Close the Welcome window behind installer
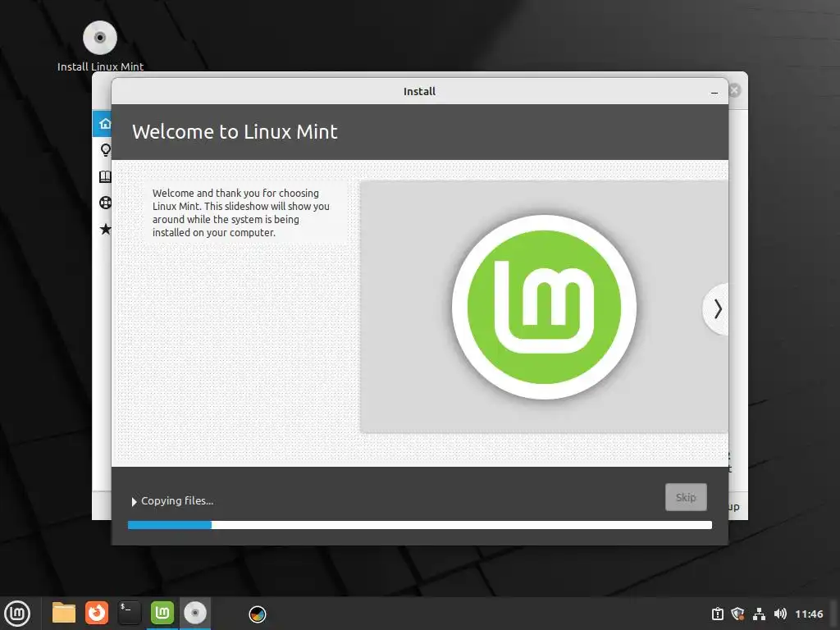Viewport: 840px width, 630px height. (x=735, y=90)
